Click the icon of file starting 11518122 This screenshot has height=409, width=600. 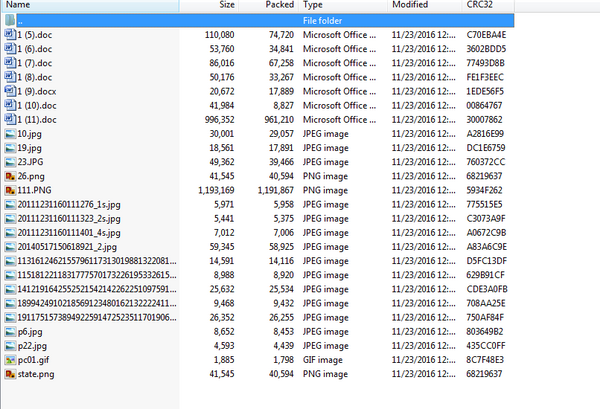[x=10, y=275]
